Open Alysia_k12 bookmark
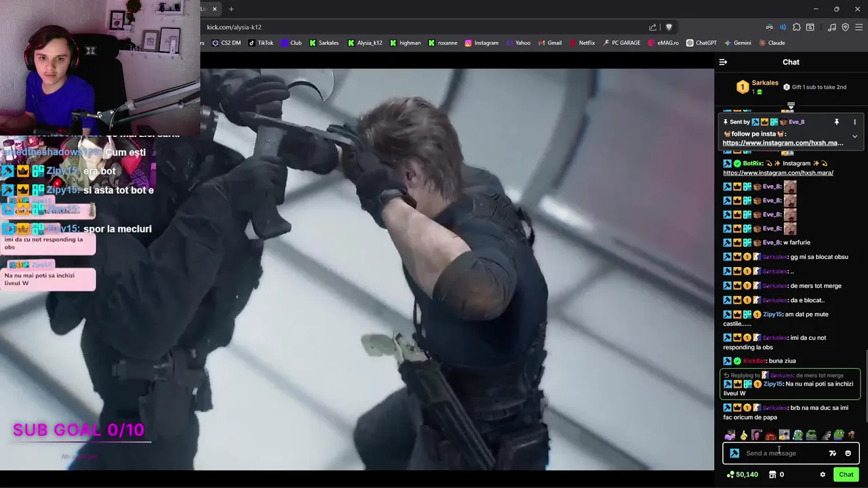This screenshot has width=868, height=488. [366, 43]
